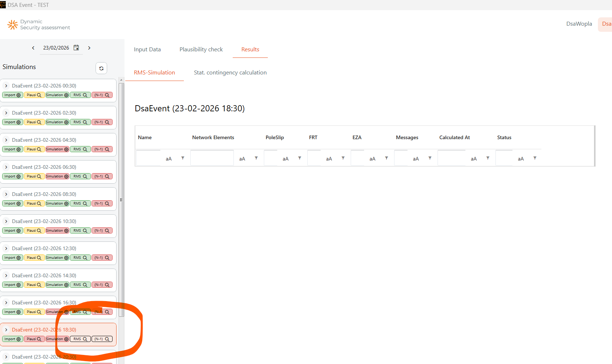Open RMS badge of 06:30 event

pos(80,176)
